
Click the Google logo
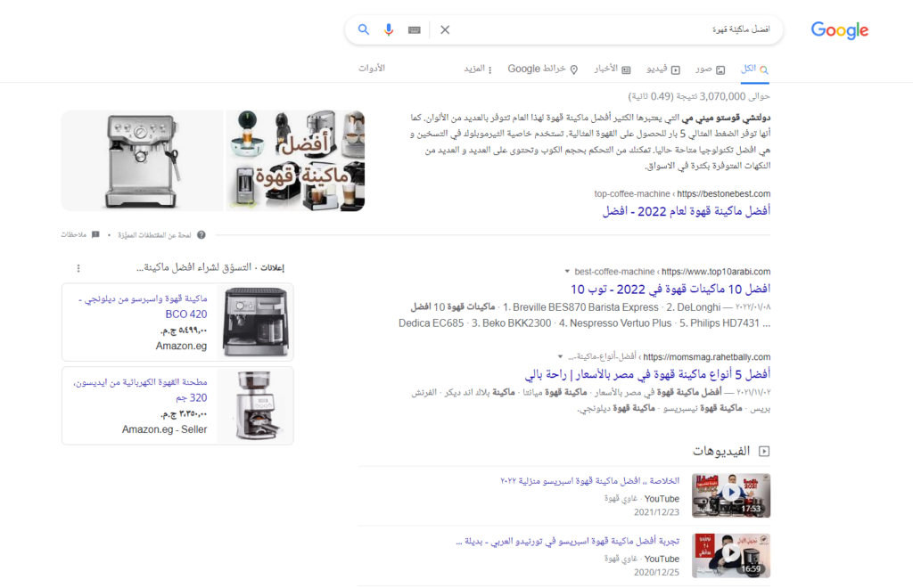[839, 30]
